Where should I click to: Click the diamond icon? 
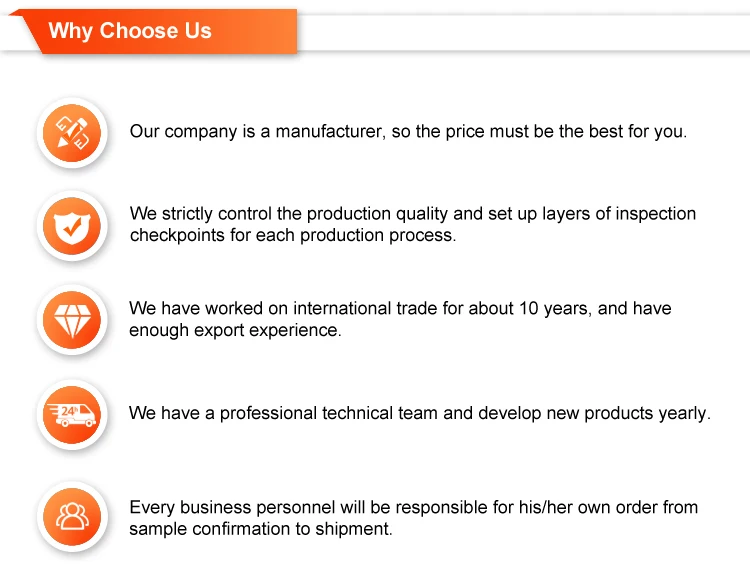pos(72,320)
